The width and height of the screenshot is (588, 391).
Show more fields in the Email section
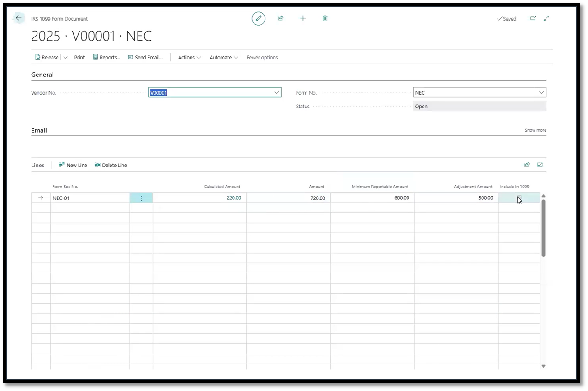coord(535,130)
